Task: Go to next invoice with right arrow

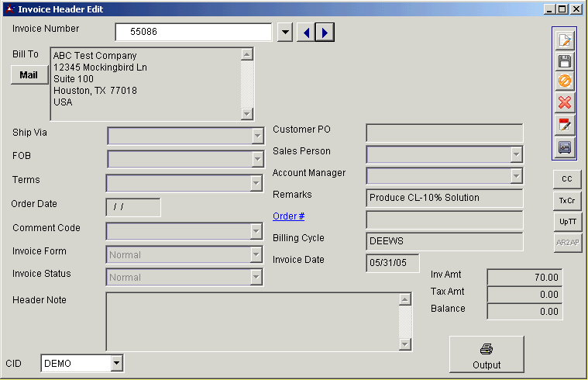Action: [x=325, y=32]
